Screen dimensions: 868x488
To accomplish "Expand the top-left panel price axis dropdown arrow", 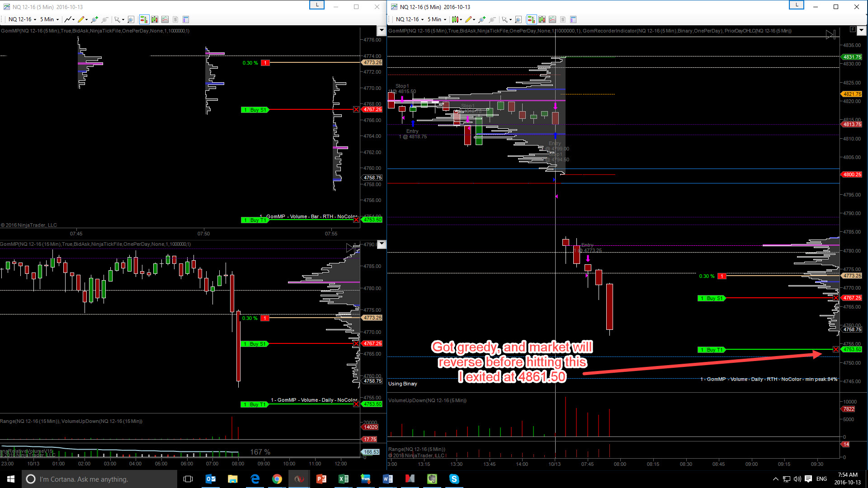I will click(x=382, y=30).
